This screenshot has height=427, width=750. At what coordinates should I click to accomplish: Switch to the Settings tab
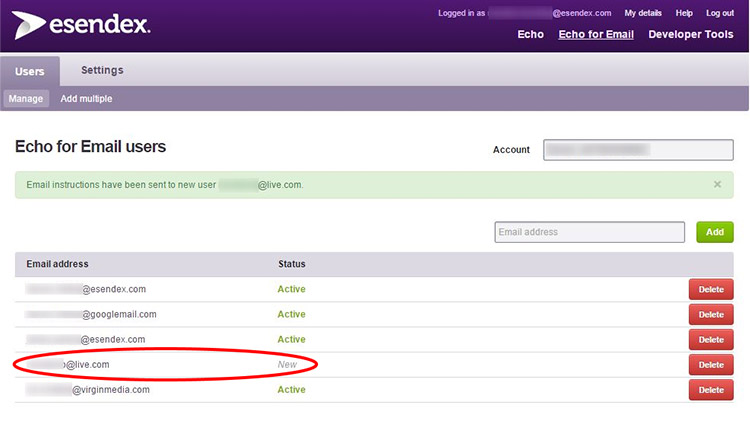(x=102, y=71)
